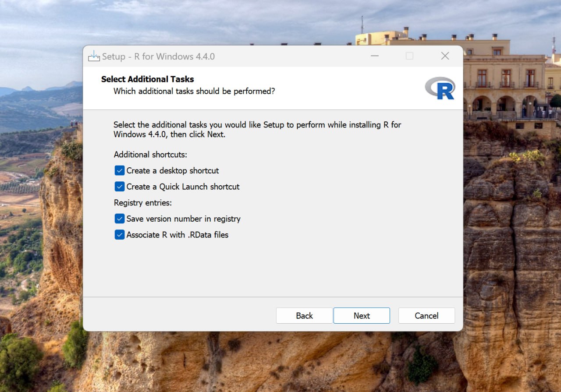Image resolution: width=561 pixels, height=392 pixels.
Task: Cancel the R installation
Action: click(426, 315)
